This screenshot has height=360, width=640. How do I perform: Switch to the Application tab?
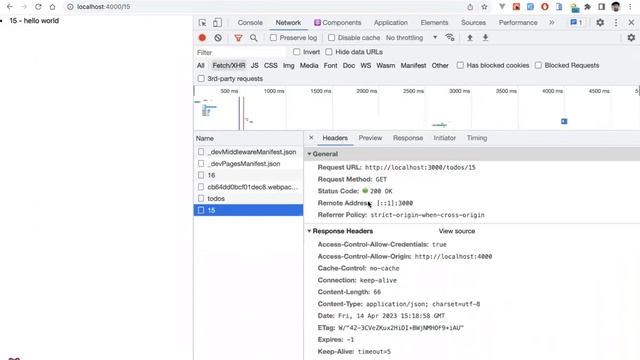[x=391, y=23]
